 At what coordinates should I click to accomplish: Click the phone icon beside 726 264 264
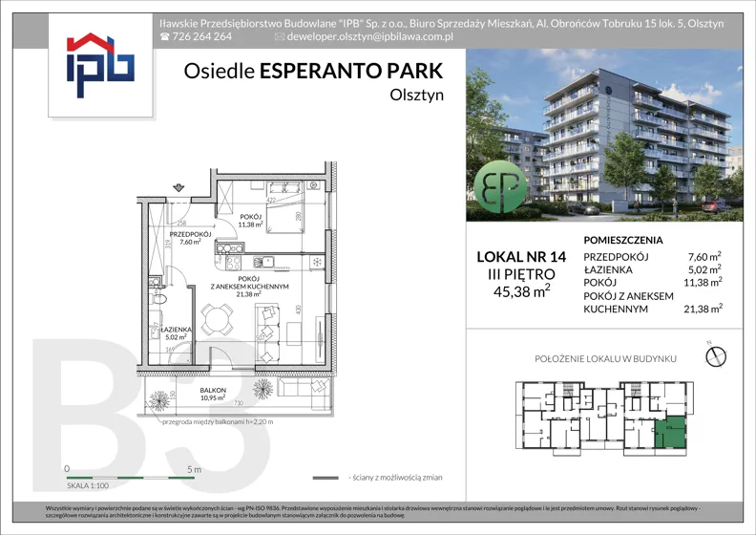click(165, 36)
